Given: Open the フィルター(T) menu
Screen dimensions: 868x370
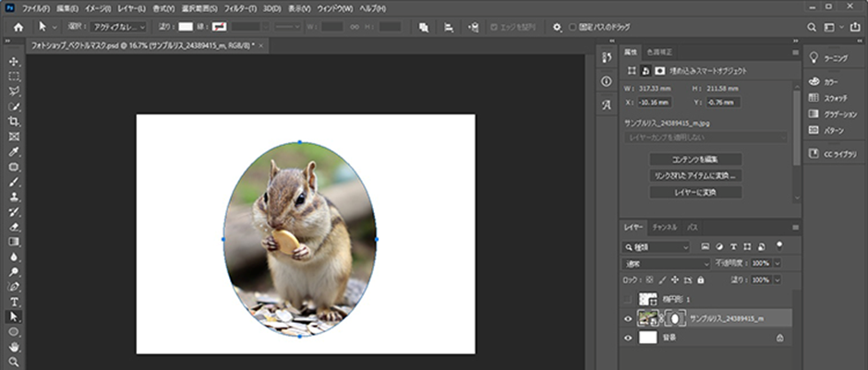Looking at the screenshot, I should pyautogui.click(x=241, y=9).
